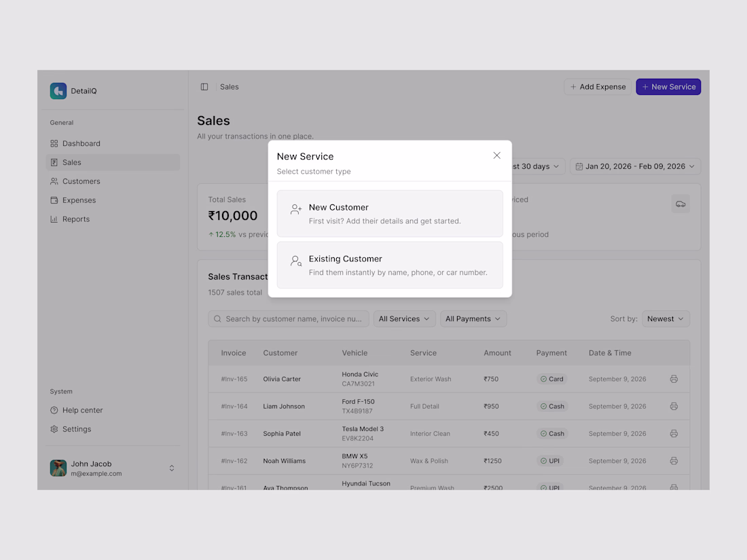Go to Customers in the sidebar
This screenshot has height=560, width=747.
coord(113,181)
